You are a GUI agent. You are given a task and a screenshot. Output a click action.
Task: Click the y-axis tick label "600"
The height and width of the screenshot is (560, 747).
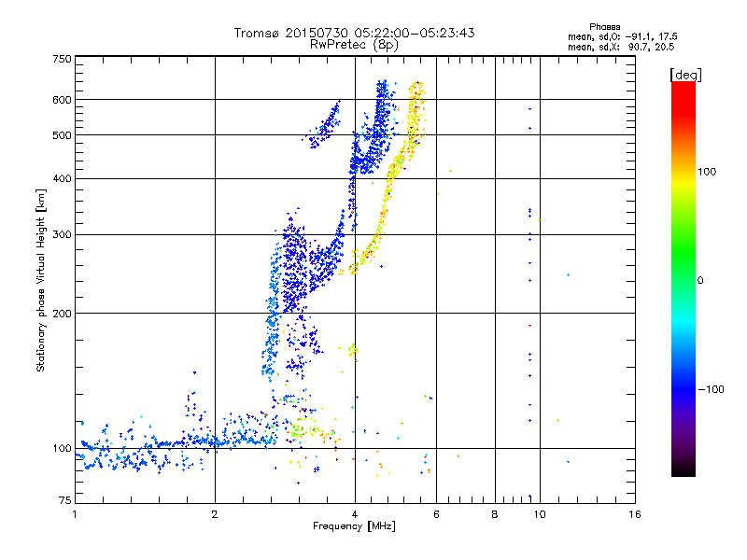pos(62,100)
